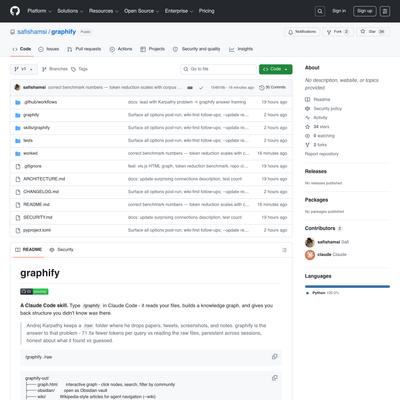Click the Go to file search field
This screenshot has width=400, height=400.
click(219, 69)
